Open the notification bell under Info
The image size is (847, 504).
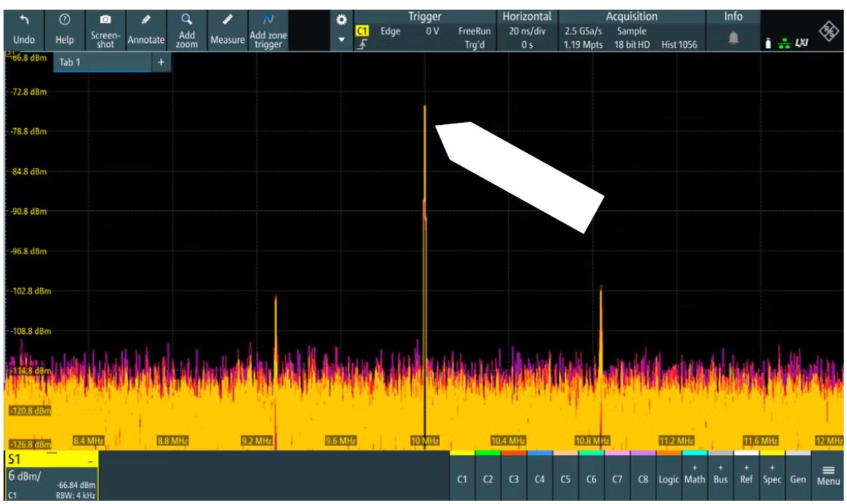point(733,38)
